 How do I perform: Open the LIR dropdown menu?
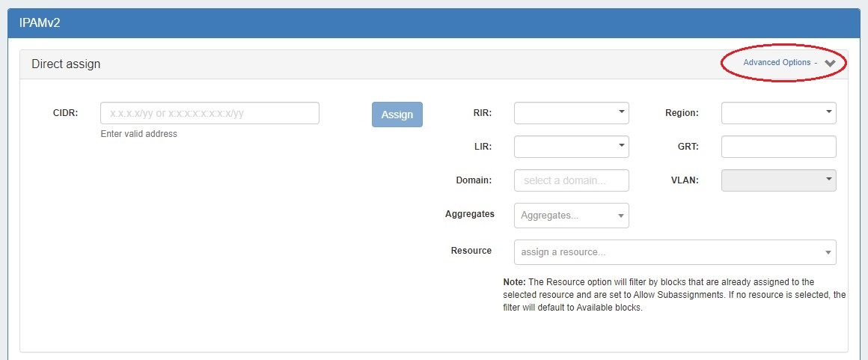click(571, 147)
